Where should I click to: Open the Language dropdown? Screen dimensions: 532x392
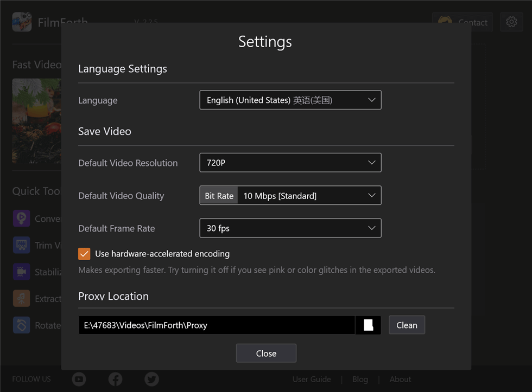[290, 100]
